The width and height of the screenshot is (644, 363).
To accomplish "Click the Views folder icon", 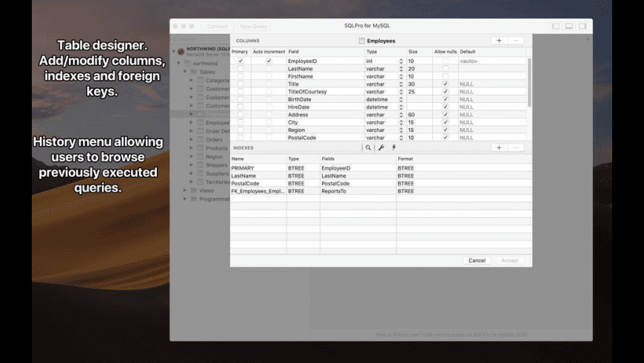I will pyautogui.click(x=193, y=190).
